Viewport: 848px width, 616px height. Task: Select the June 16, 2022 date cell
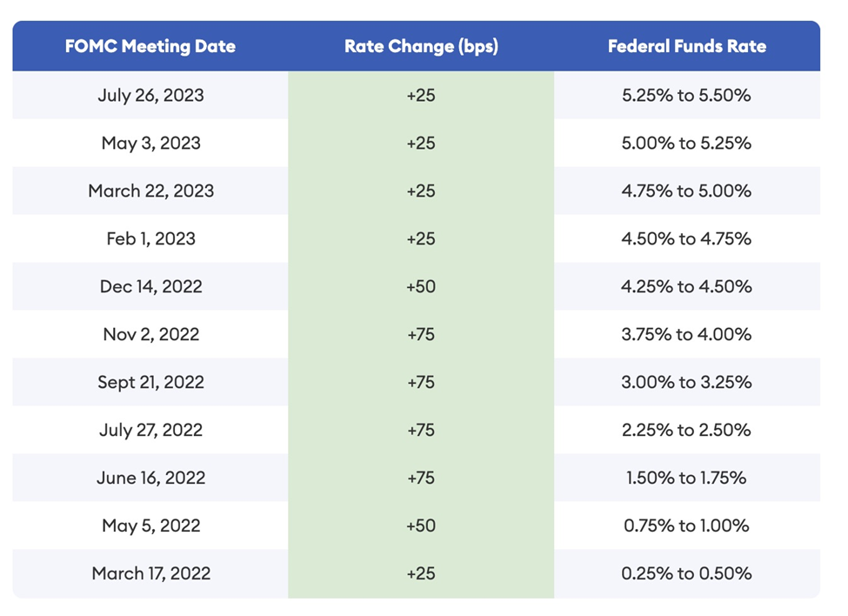(x=150, y=478)
